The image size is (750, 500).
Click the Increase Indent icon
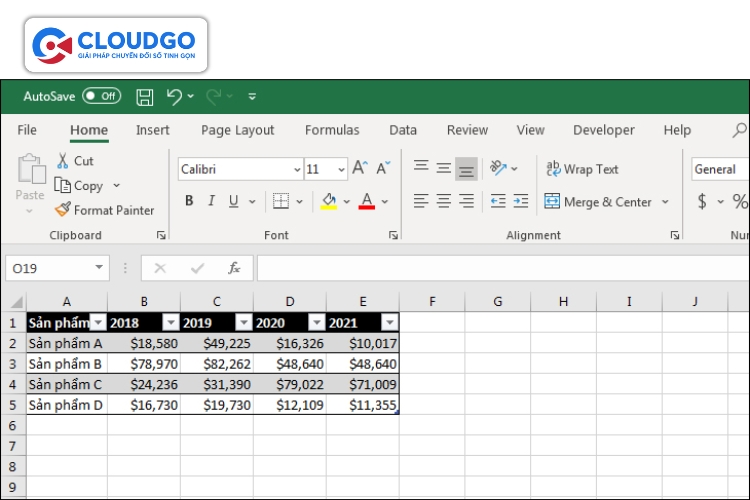tap(520, 201)
